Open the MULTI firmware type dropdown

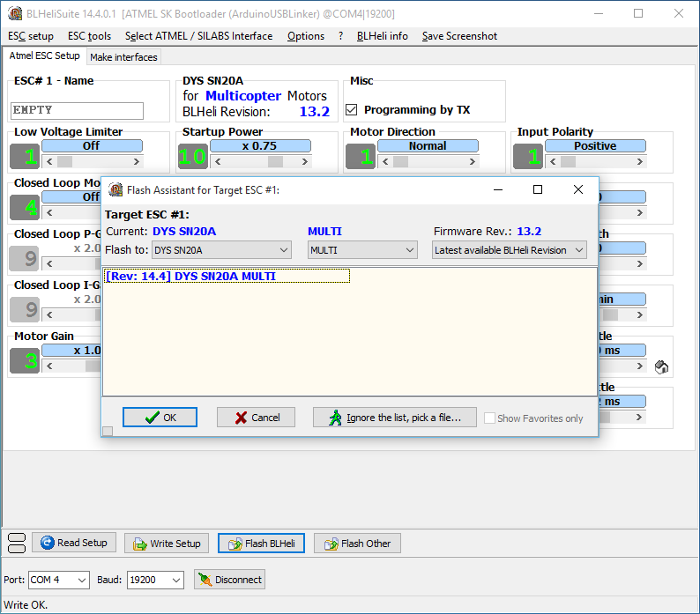(x=362, y=250)
